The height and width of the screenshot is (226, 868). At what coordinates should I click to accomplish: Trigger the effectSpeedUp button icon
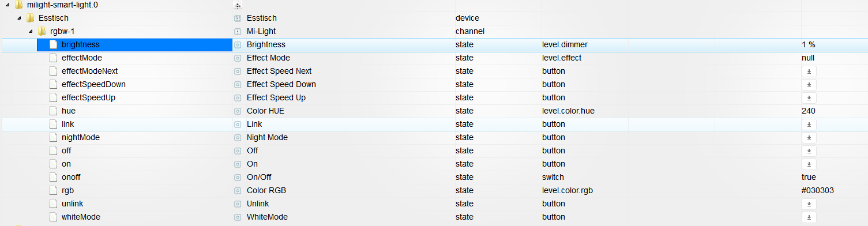809,97
